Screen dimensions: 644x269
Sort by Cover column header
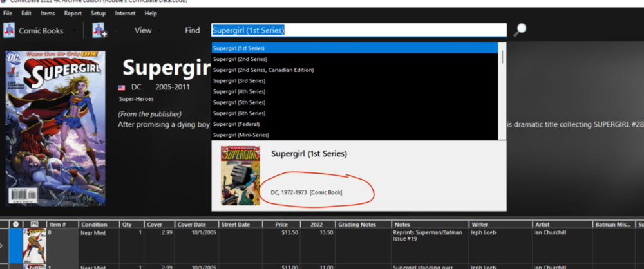coord(159,225)
